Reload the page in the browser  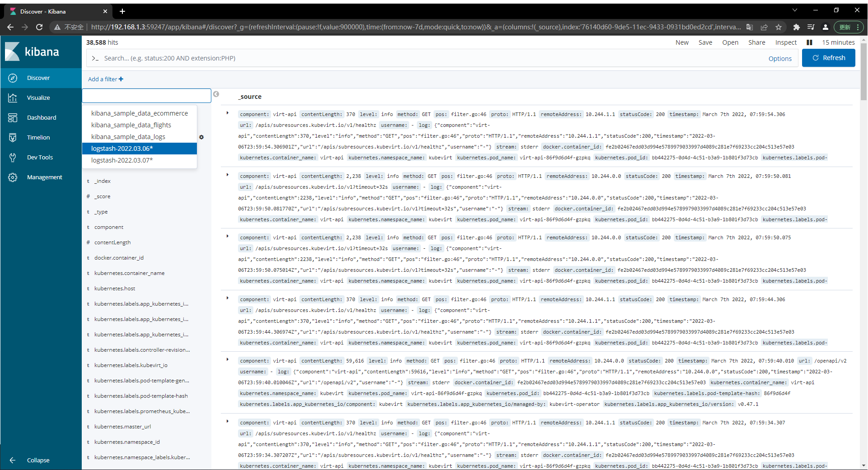(39, 27)
